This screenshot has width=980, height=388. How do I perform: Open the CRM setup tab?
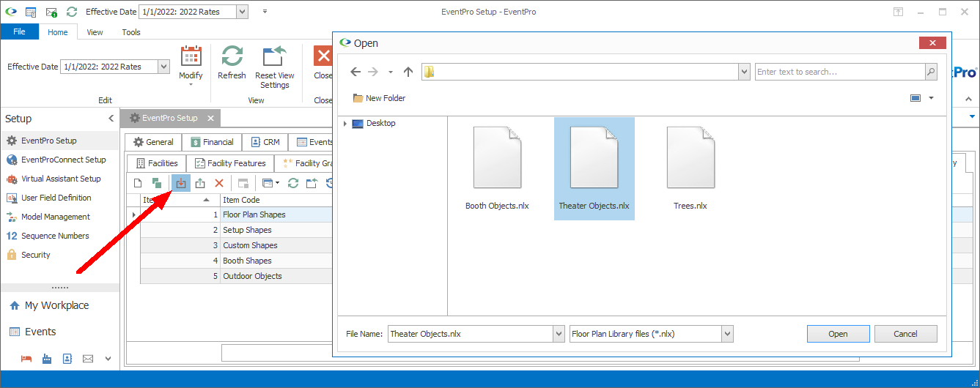click(x=265, y=142)
